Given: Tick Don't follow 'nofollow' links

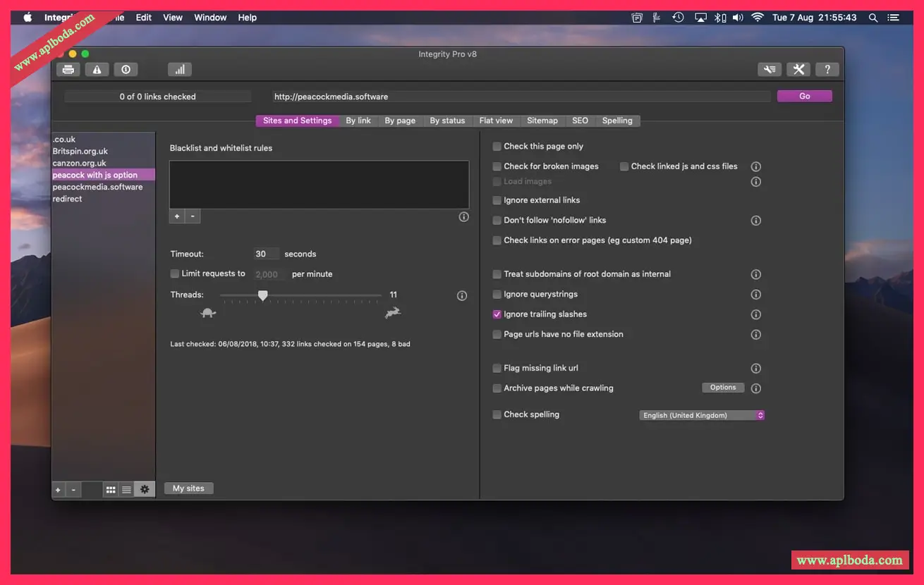Looking at the screenshot, I should 497,221.
